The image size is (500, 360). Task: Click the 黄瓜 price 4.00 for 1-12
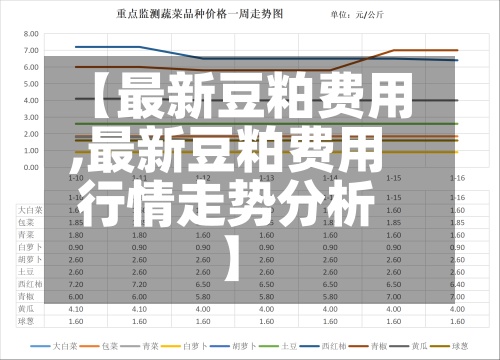(x=203, y=309)
